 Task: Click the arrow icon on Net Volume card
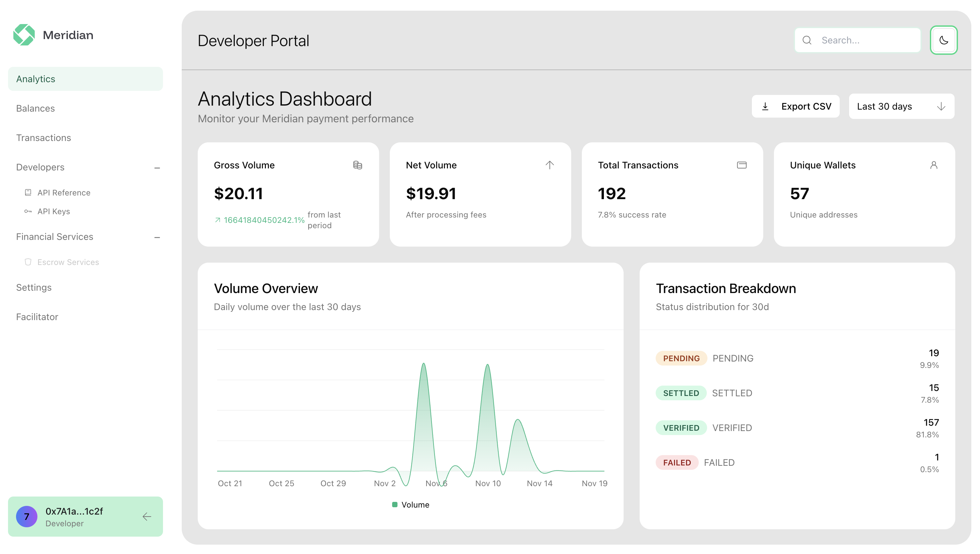[x=550, y=165]
